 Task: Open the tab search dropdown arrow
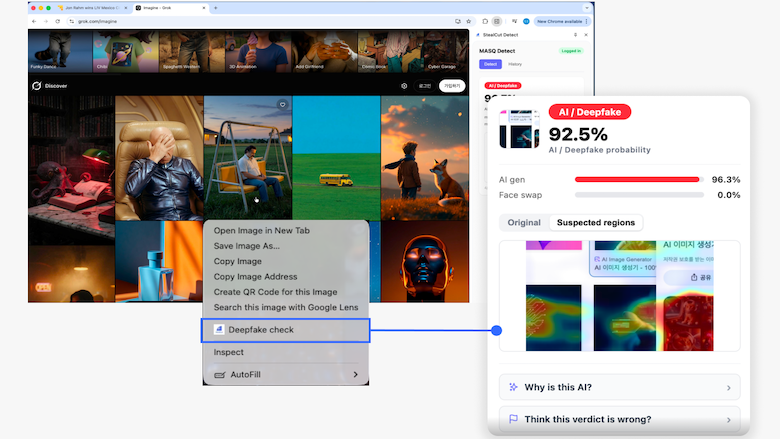coord(587,8)
